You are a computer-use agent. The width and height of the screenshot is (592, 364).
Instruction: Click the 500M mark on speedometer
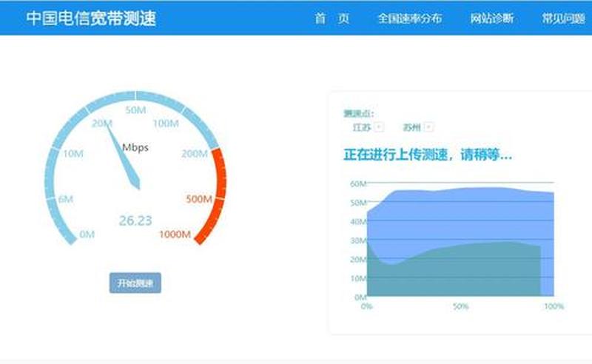[x=199, y=199]
